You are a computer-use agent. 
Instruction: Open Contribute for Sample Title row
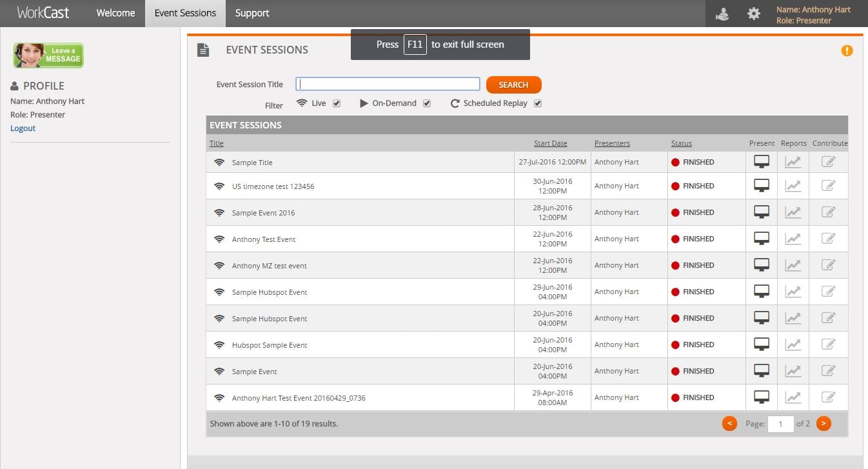[x=829, y=162]
